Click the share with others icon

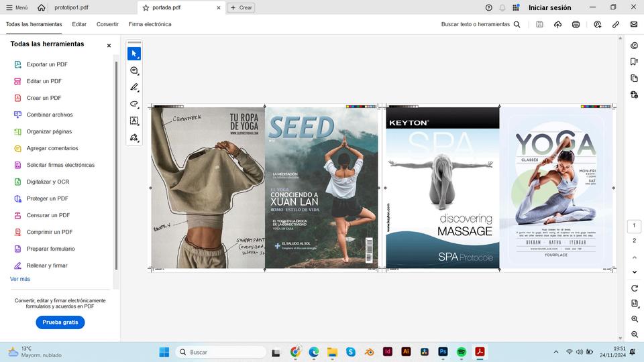pos(598,24)
